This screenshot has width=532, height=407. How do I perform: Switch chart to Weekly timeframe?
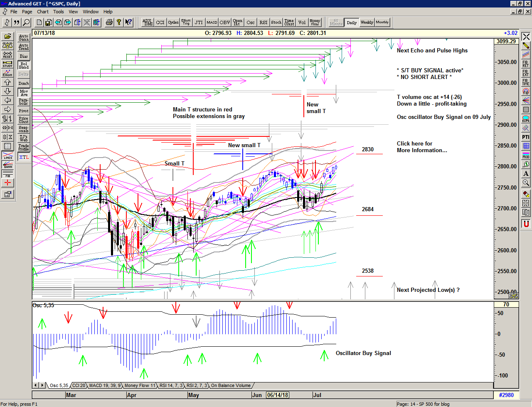click(x=367, y=22)
